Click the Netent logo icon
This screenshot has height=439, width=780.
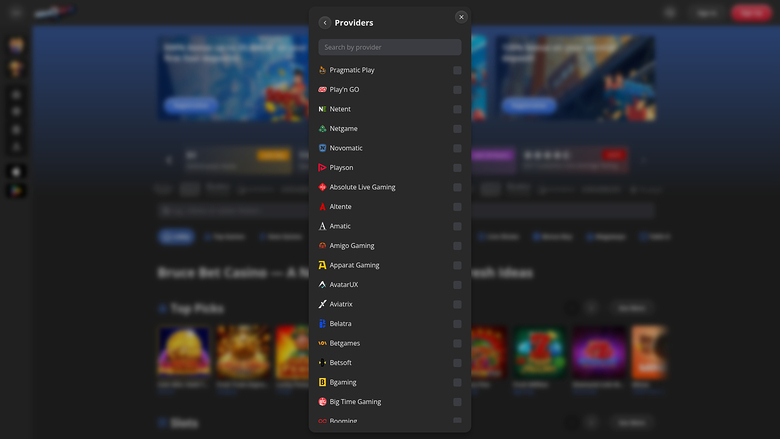point(322,109)
